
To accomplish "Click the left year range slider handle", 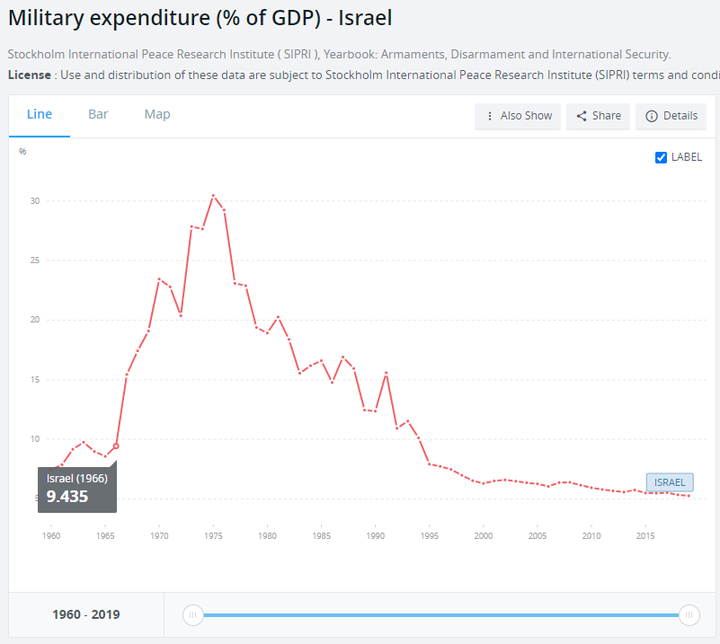I will [x=193, y=615].
